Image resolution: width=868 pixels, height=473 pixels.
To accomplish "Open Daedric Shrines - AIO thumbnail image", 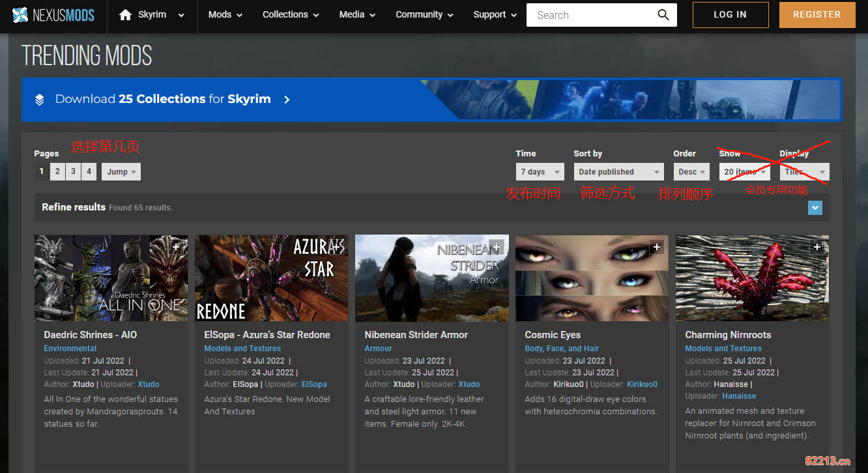I will click(111, 278).
